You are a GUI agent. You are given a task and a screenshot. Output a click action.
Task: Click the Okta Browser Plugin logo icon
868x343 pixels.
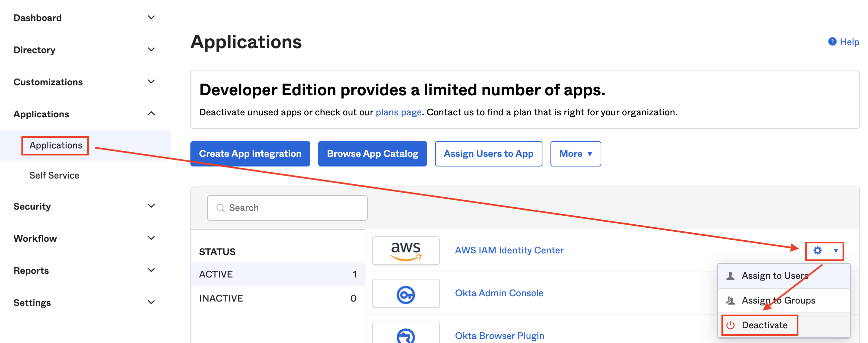406,336
